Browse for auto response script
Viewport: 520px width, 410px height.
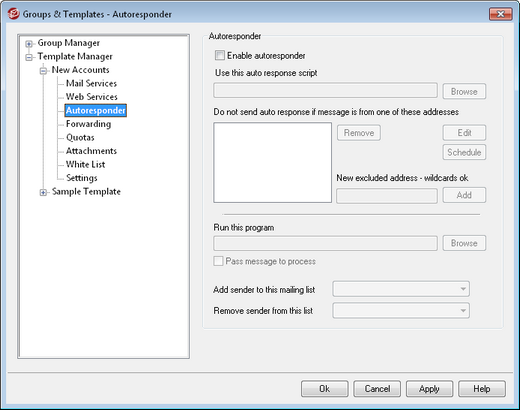click(x=464, y=91)
